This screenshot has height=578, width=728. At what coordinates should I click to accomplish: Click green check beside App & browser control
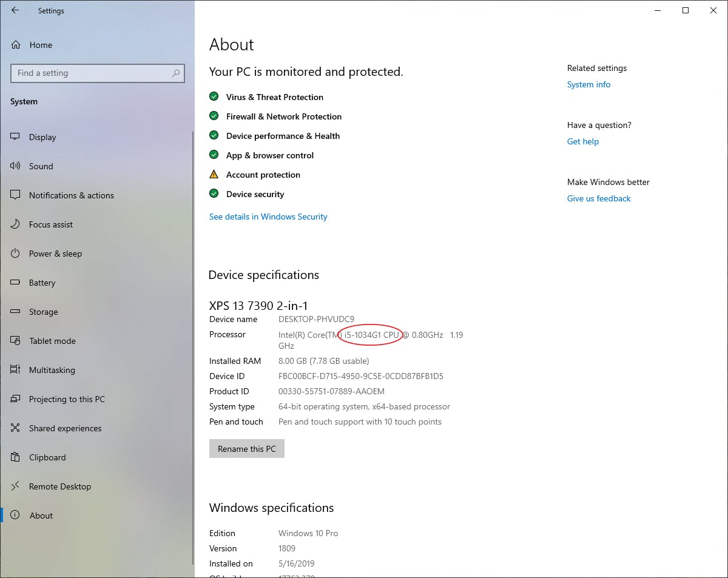click(214, 155)
